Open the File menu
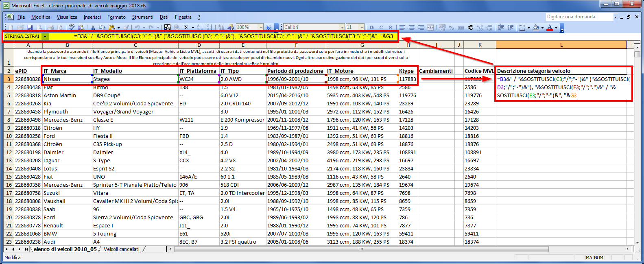644x264 pixels. pyautogui.click(x=21, y=17)
